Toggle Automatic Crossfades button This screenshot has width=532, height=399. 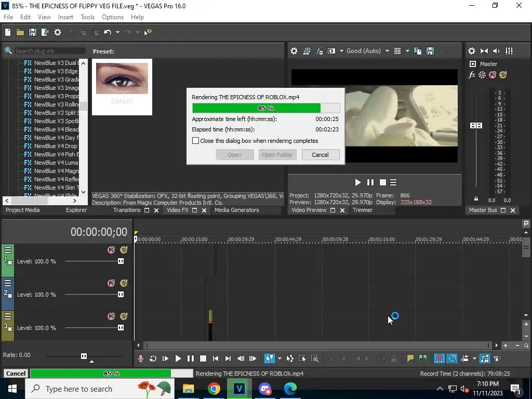(452, 358)
